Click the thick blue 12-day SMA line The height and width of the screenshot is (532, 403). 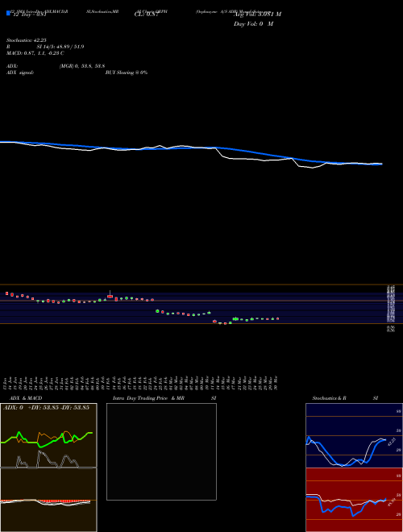click(x=190, y=148)
